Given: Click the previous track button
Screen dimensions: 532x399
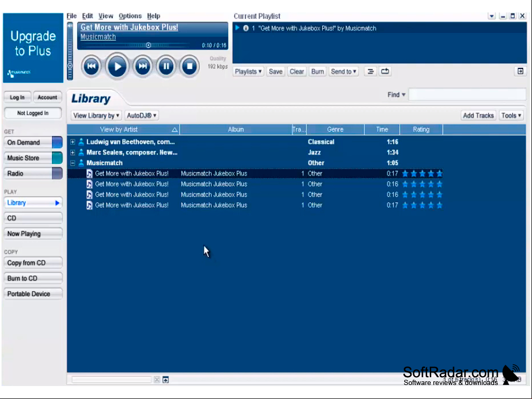Looking at the screenshot, I should point(91,66).
